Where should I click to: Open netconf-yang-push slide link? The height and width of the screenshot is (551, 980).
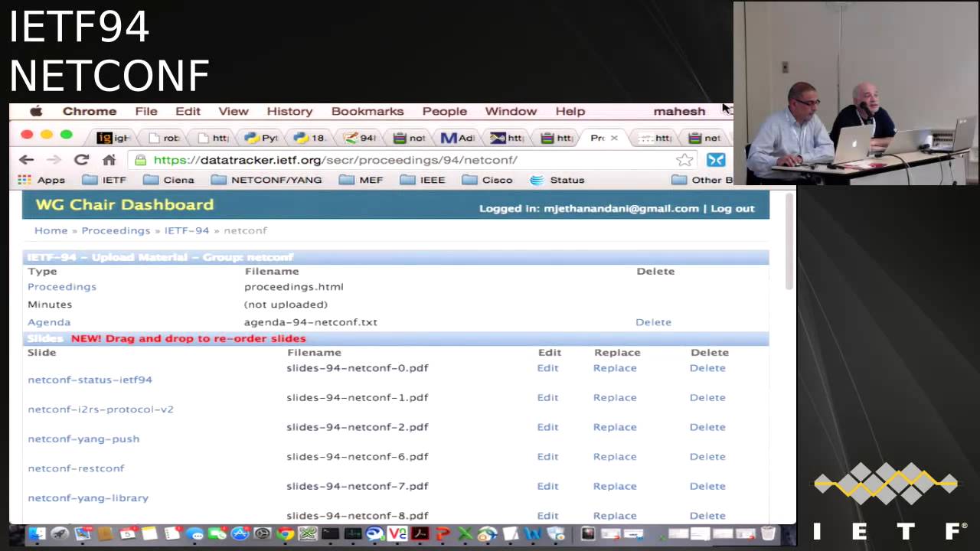[83, 439]
